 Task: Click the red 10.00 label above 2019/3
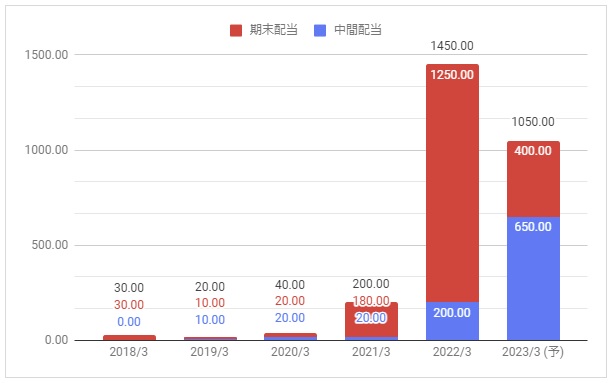tap(210, 303)
